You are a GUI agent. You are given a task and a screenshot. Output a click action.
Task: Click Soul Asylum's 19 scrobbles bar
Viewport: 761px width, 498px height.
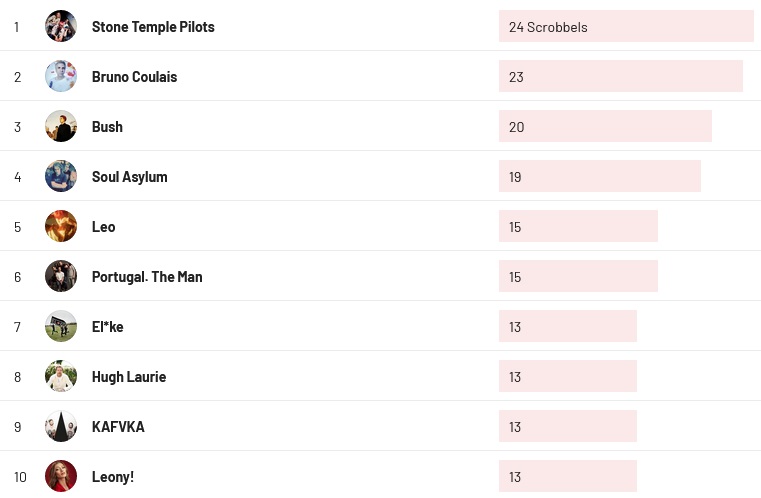point(599,177)
